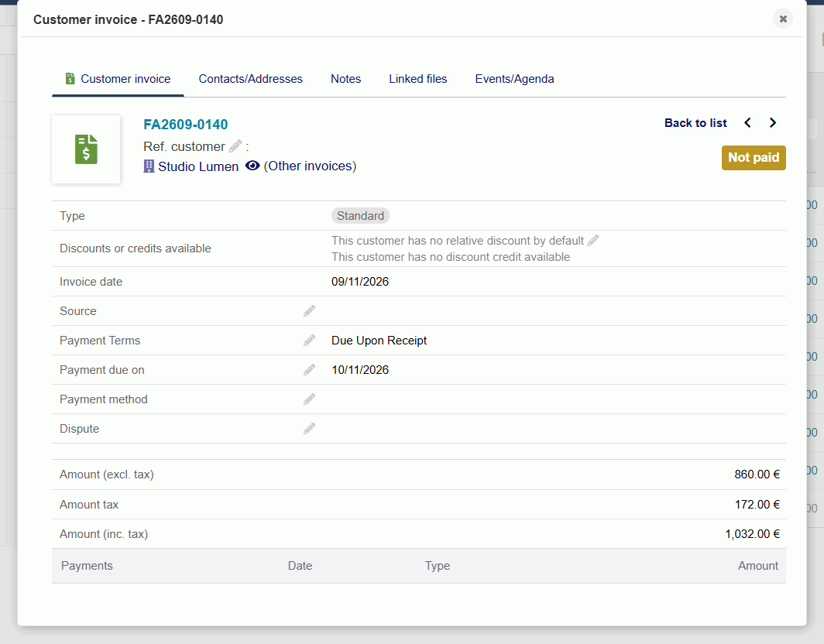This screenshot has height=644, width=824.
Task: Click the dialog title Customer invoice - FA2609-0140
Action: pos(129,19)
